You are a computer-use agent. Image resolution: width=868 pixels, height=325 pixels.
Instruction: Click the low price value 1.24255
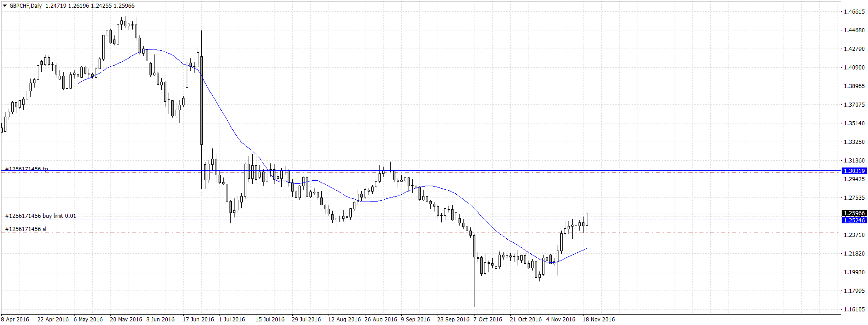coord(101,6)
